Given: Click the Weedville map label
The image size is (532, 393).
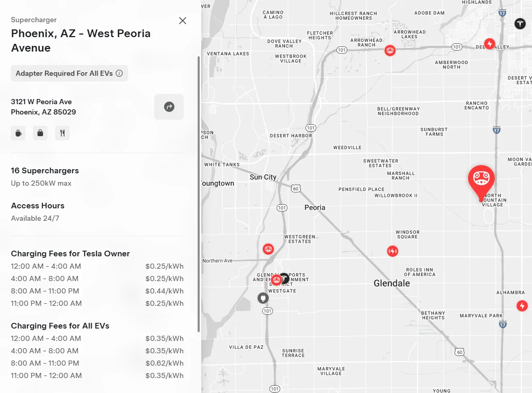Looking at the screenshot, I should (x=347, y=148).
